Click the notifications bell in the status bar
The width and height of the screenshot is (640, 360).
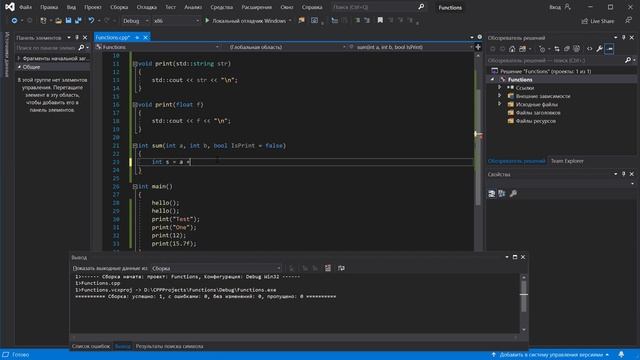pyautogui.click(x=621, y=355)
